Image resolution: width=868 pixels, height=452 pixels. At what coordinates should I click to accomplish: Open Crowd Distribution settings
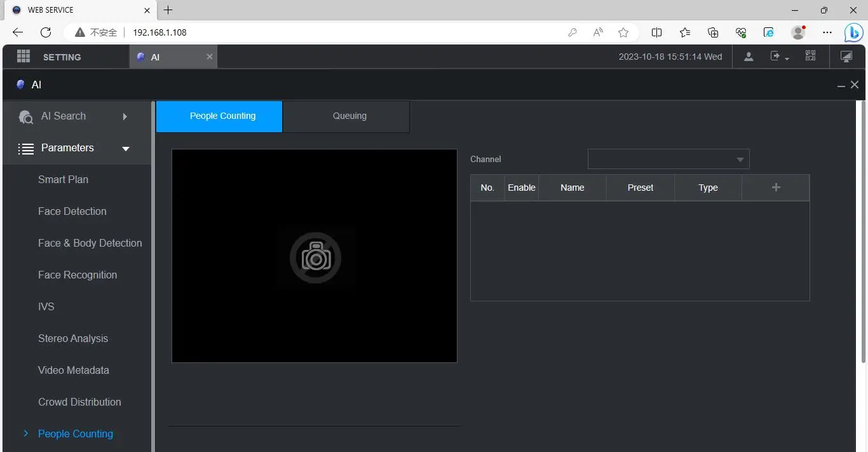tap(79, 402)
